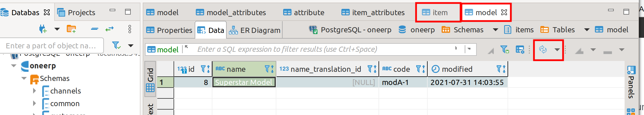Toggle the side Panels button
Image resolution: width=644 pixels, height=115 pixels.
(x=631, y=82)
